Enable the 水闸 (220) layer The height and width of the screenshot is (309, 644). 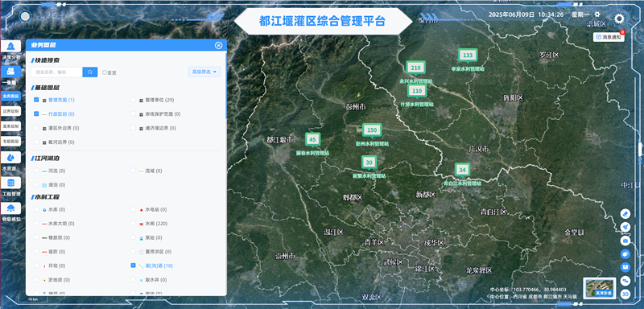(x=133, y=223)
